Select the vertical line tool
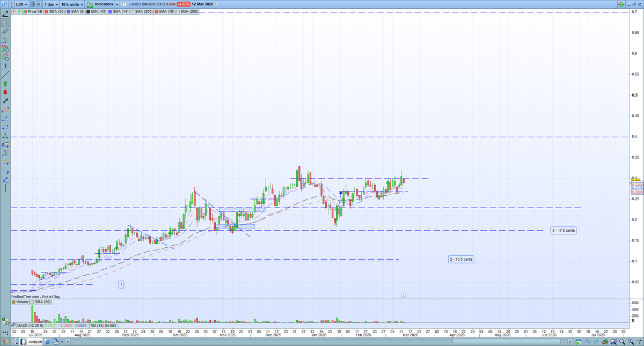 [5, 187]
